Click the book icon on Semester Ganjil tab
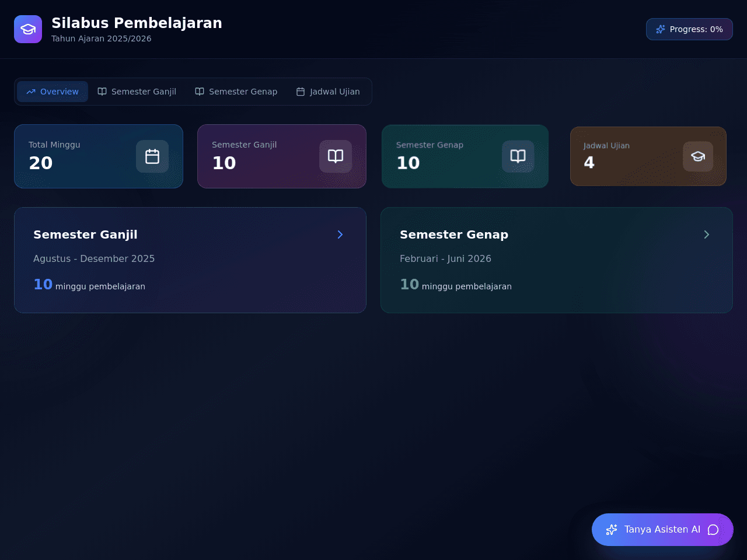The width and height of the screenshot is (747, 560). pyautogui.click(x=102, y=92)
